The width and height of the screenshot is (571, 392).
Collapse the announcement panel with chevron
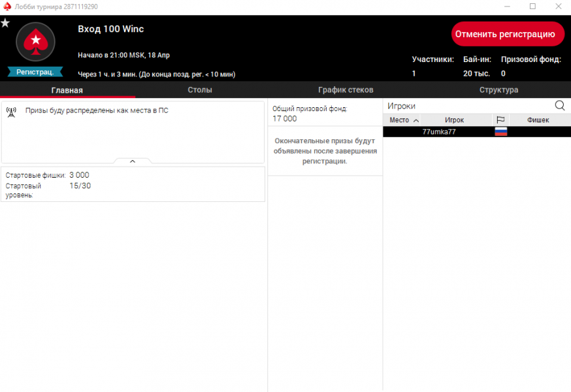[133, 161]
